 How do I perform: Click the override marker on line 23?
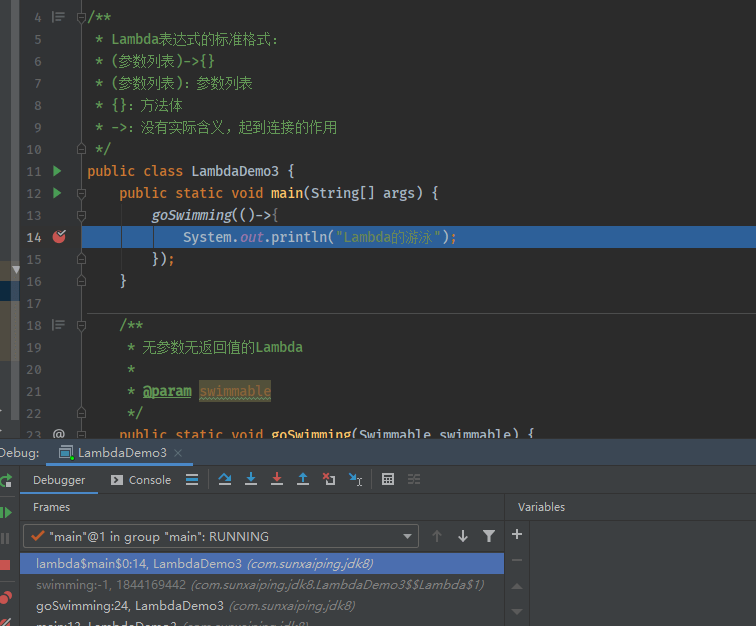click(59, 434)
